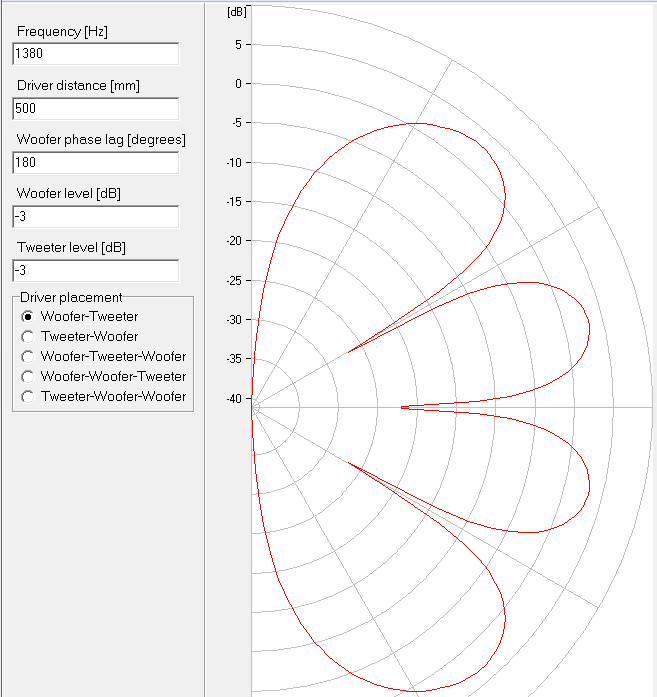Click the 5 dB axis tick label
This screenshot has height=697, width=657.
point(239,44)
